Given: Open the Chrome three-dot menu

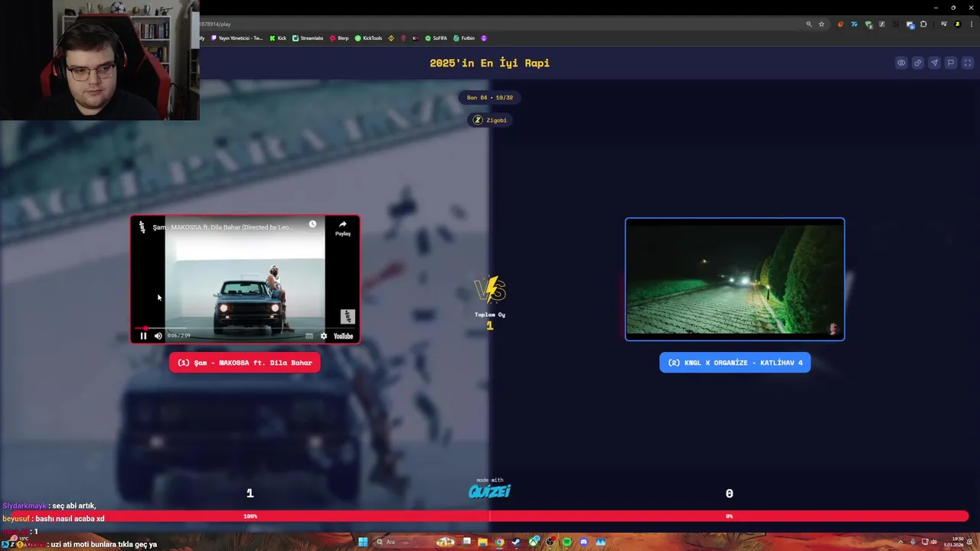Looking at the screenshot, I should pyautogui.click(x=972, y=24).
